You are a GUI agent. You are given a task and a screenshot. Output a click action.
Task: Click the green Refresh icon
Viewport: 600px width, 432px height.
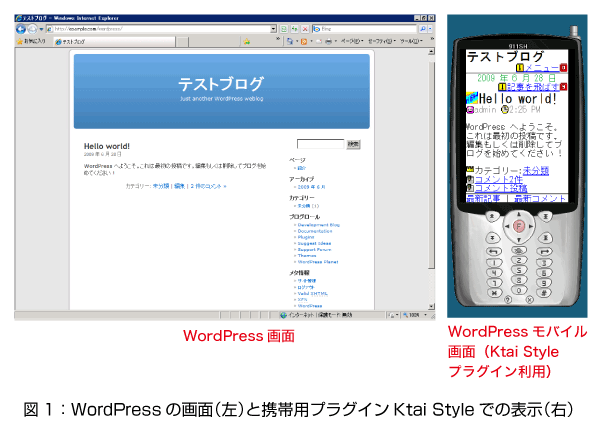coord(294,29)
